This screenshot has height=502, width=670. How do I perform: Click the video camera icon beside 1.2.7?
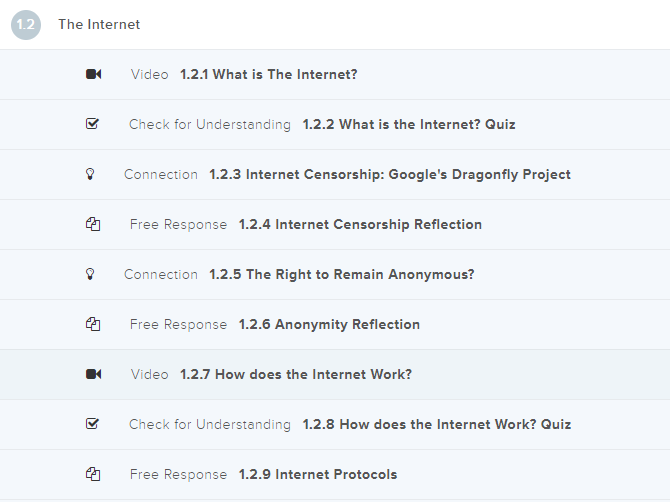coord(94,374)
